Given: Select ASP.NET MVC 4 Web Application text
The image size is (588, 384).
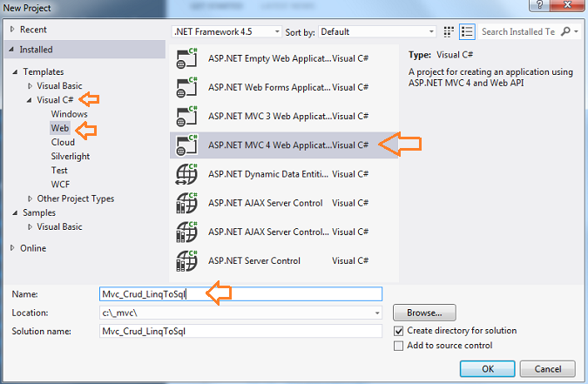Looking at the screenshot, I should (270, 145).
